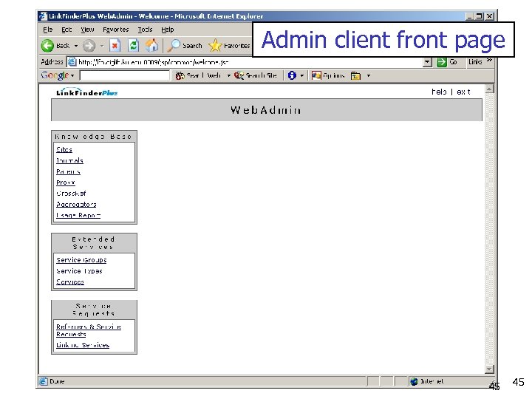Image resolution: width=532 pixels, height=399 pixels.
Task: Open the Help menu
Action: point(167,30)
